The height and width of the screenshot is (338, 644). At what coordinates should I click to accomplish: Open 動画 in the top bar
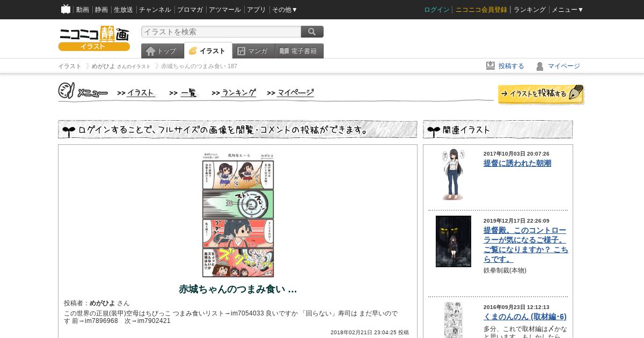click(x=83, y=10)
